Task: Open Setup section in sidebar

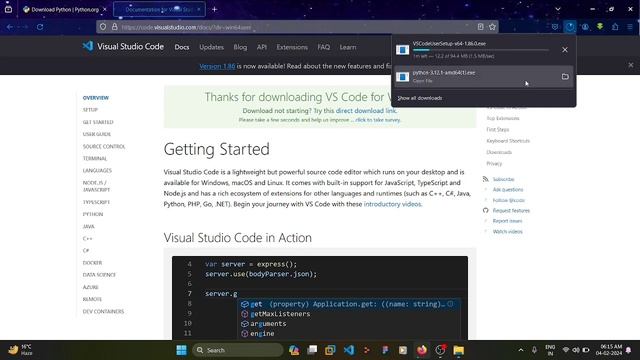Action: tap(90, 110)
